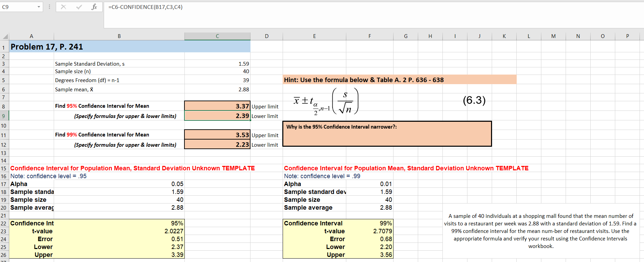Select 'Upper limit' label in row 8
This screenshot has height=262, width=644.
point(265,107)
